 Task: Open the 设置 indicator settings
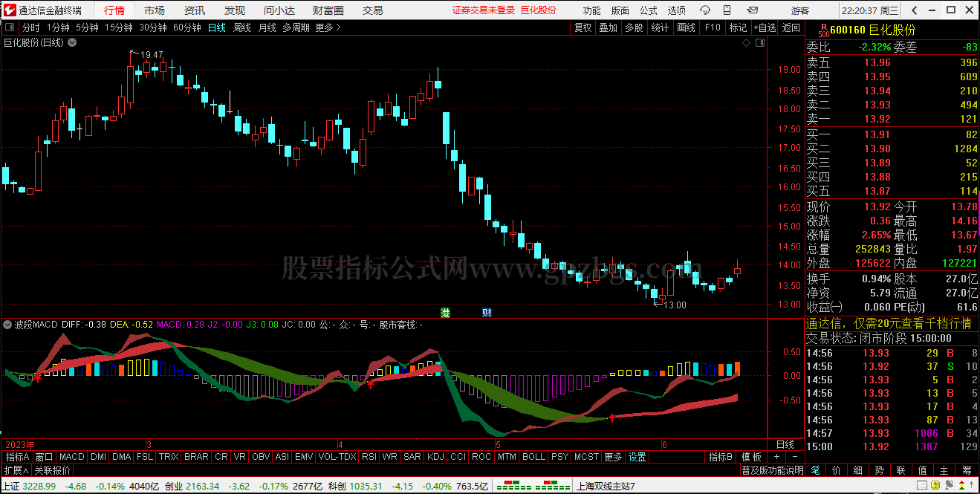(637, 457)
